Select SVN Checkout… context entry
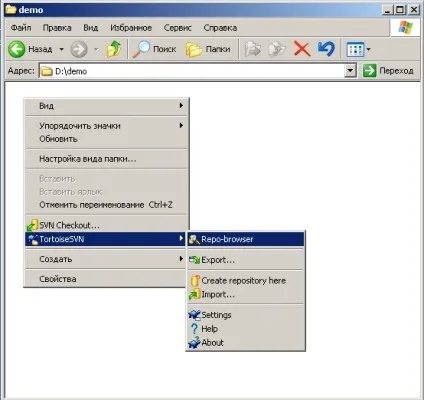The image size is (424, 400). point(107,225)
